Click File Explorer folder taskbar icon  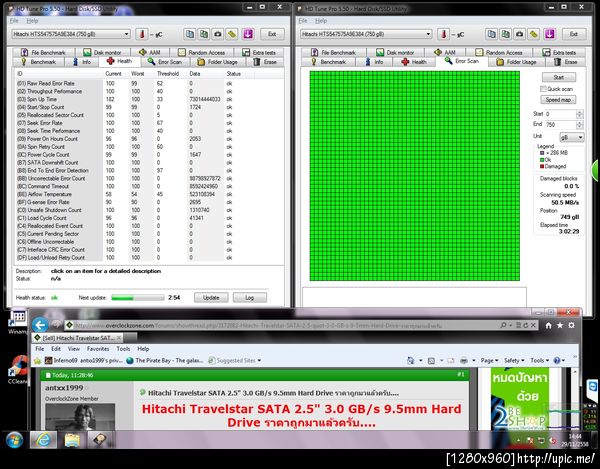tap(72, 440)
